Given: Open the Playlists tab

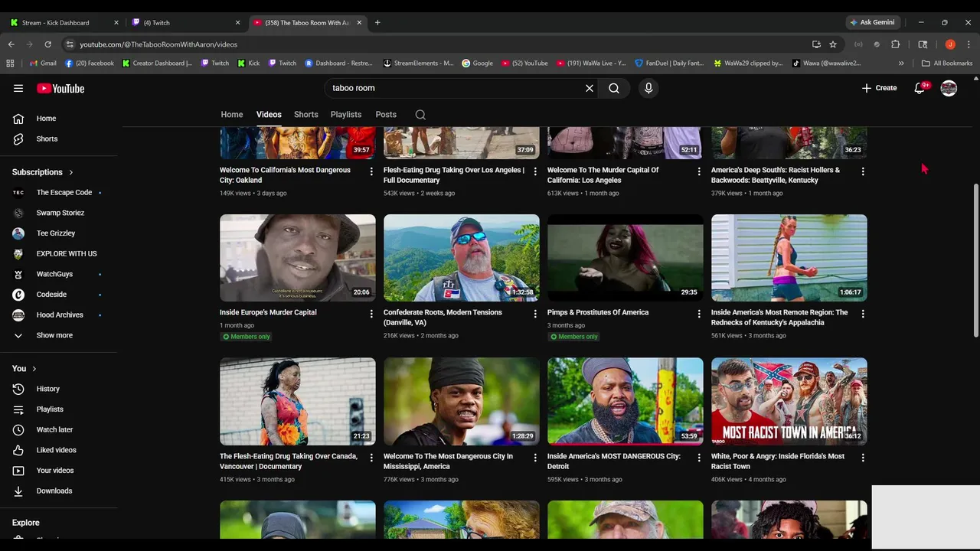Looking at the screenshot, I should [x=346, y=115].
